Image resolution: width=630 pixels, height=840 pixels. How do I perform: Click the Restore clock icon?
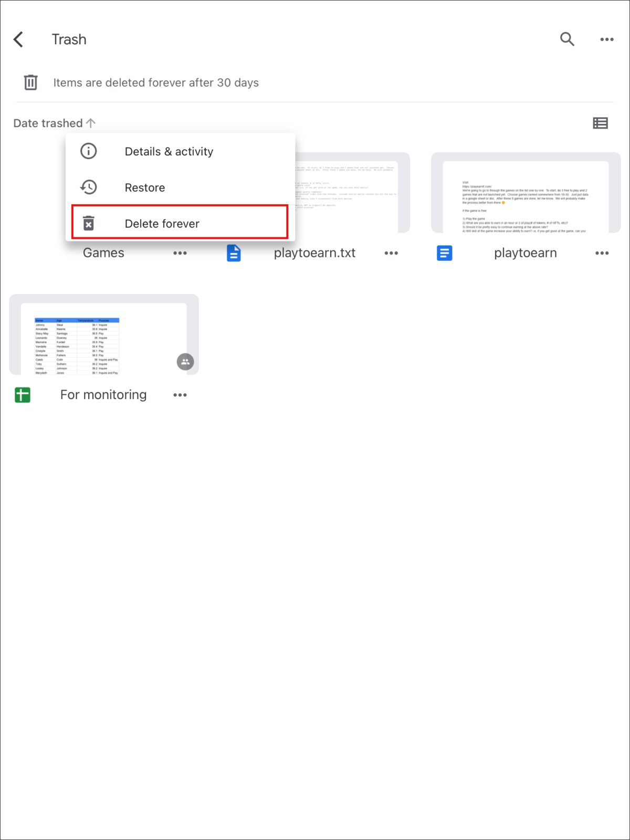point(88,187)
